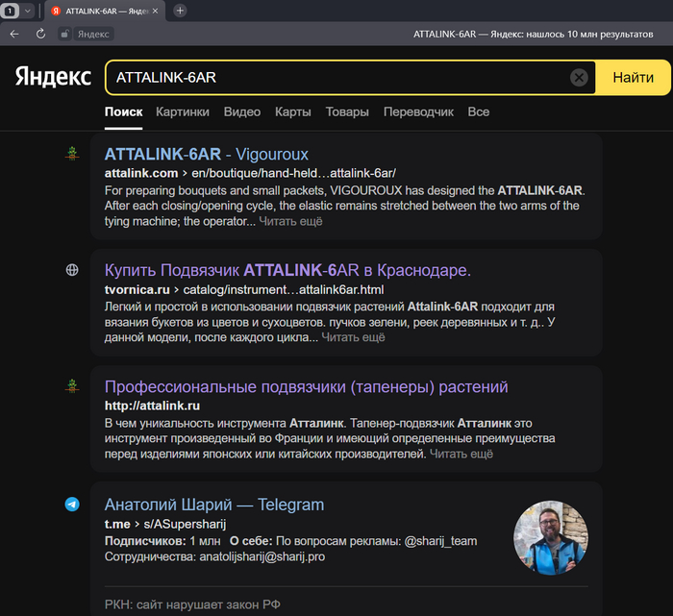
Task: Open Анатолий Шарий profile photo thumbnail
Action: 551,537
